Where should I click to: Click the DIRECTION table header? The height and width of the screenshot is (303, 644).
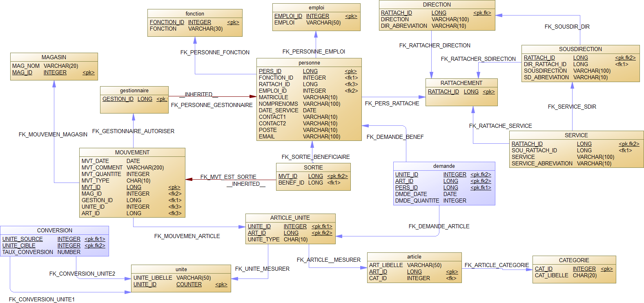point(437,4)
